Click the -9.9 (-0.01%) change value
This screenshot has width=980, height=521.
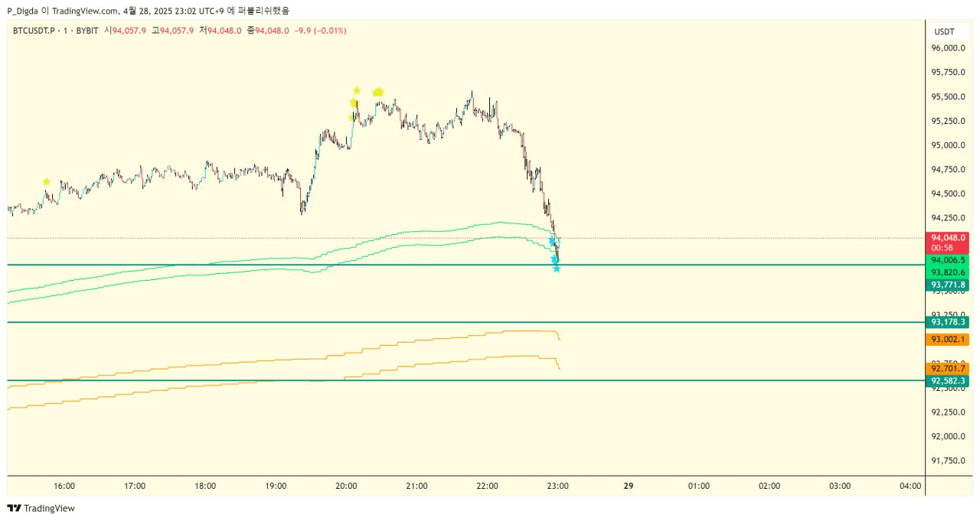[320, 31]
